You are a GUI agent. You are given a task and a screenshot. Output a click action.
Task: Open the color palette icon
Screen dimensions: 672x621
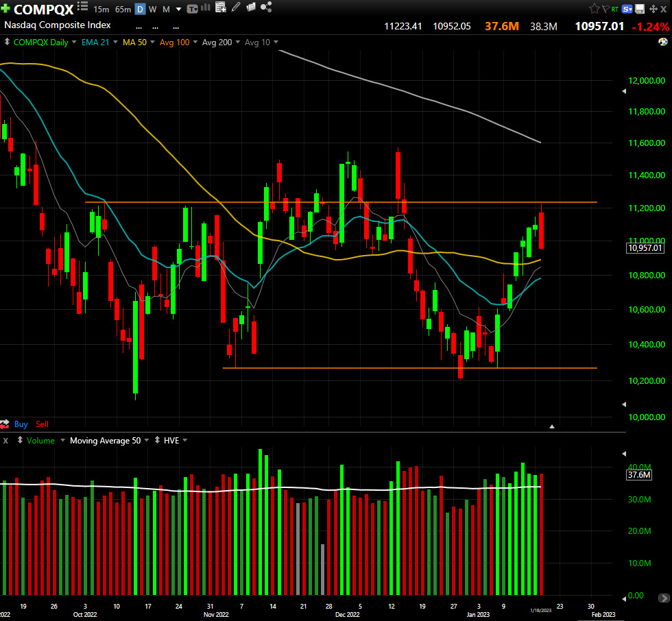click(x=662, y=42)
